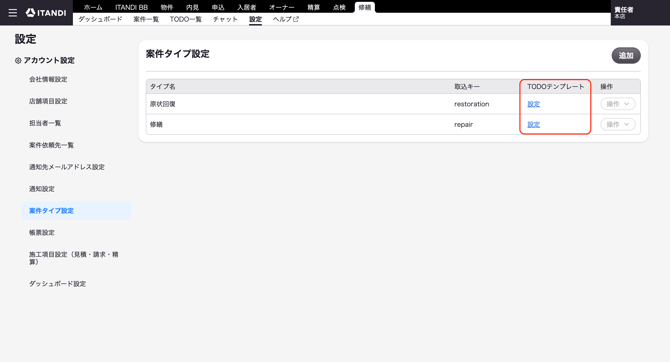670x362 pixels.
Task: Open 施工項目設定（見積・請求・精算） in sidebar
Action: [73, 258]
